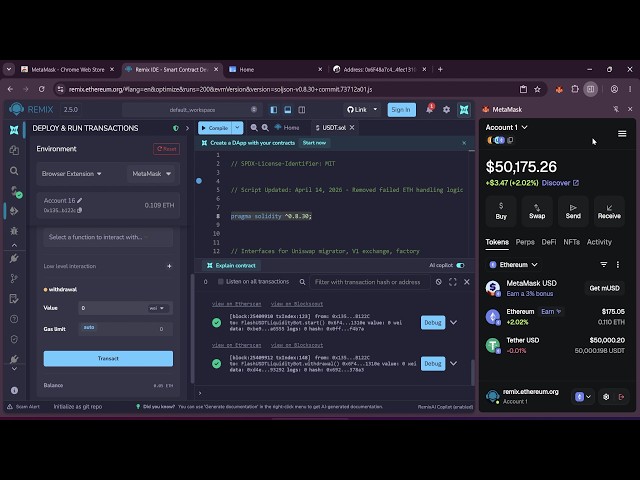Click MetaMask Swap button
This screenshot has width=640, height=480.
click(x=537, y=211)
